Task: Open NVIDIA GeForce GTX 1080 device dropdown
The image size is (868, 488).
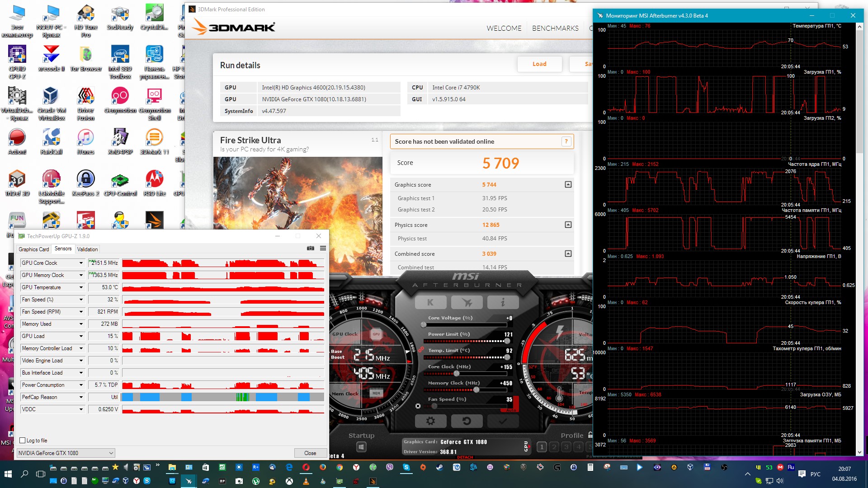Action: point(66,453)
